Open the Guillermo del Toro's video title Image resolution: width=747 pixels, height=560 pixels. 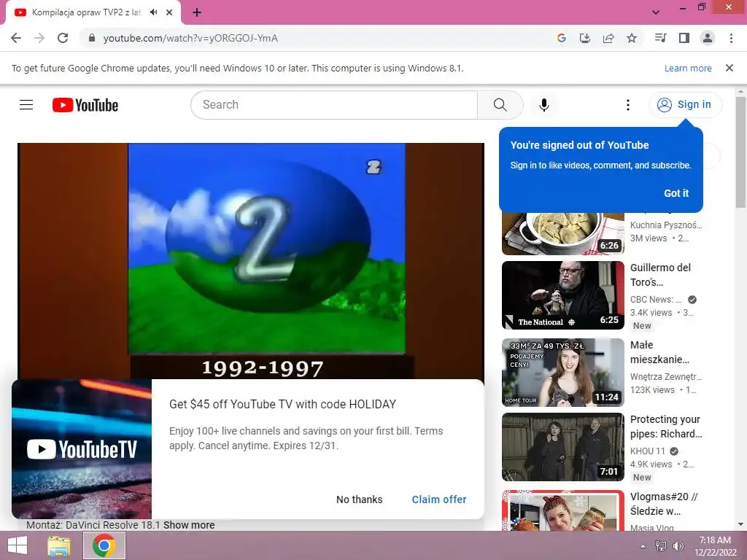[660, 275]
